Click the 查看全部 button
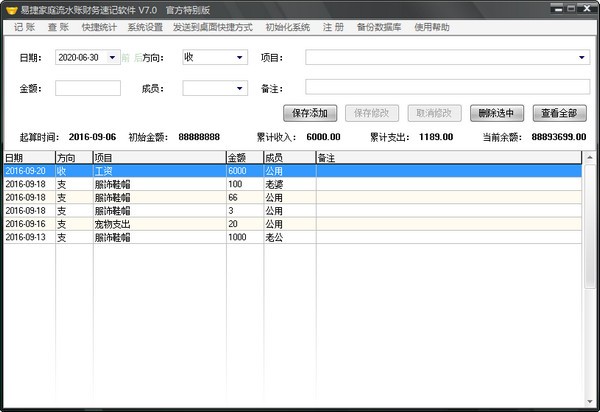Image resolution: width=600 pixels, height=412 pixels. pyautogui.click(x=559, y=113)
